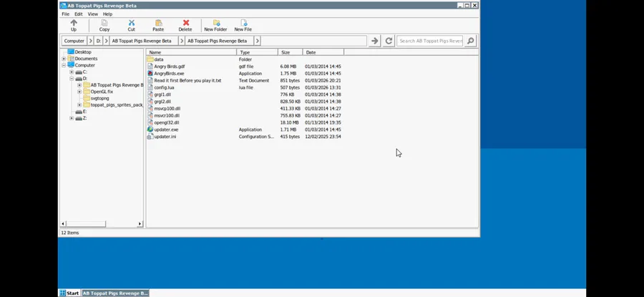Viewport: 644px width, 297px height.
Task: Click the search magnifier icon
Action: 471,41
